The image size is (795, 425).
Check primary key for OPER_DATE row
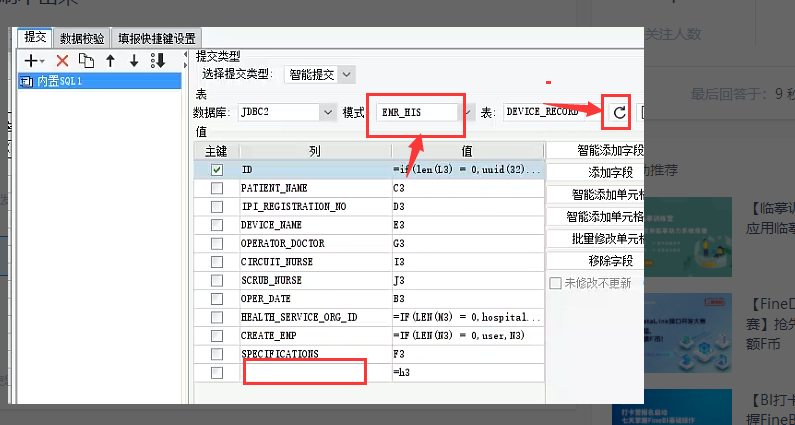point(217,299)
